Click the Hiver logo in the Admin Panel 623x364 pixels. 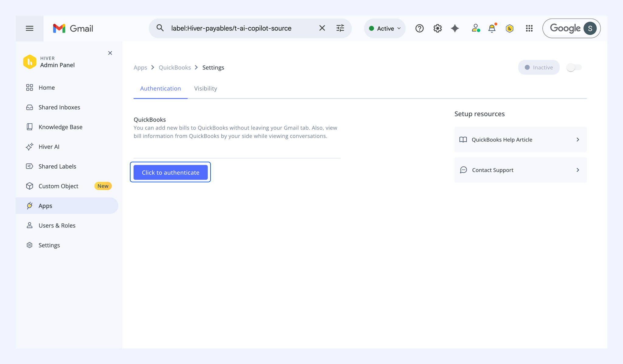pos(30,62)
